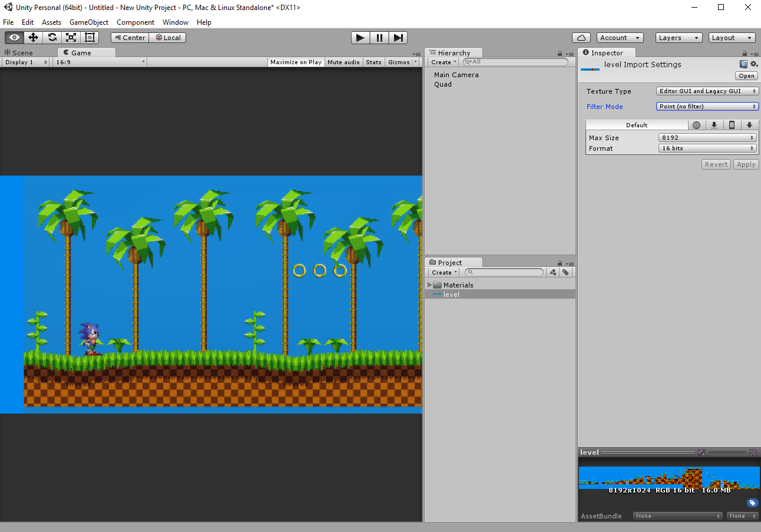Select the Hand (view) tool
Image resolution: width=761 pixels, height=532 pixels.
coord(14,37)
